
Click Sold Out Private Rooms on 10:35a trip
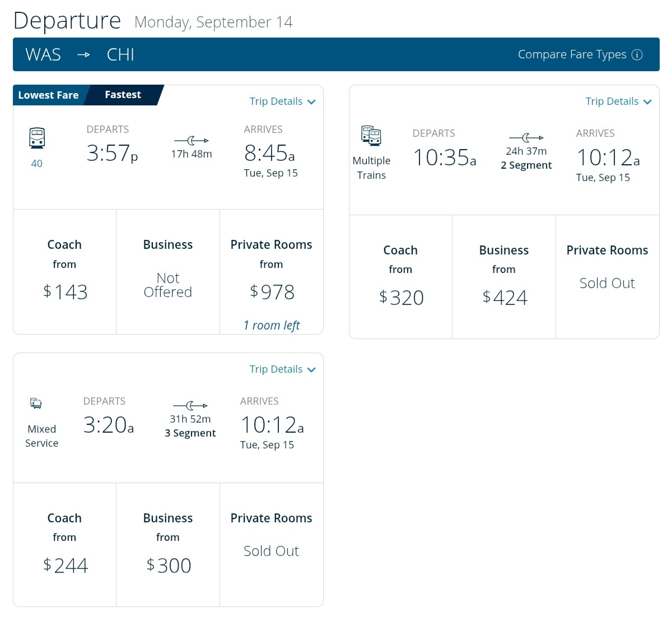(608, 277)
